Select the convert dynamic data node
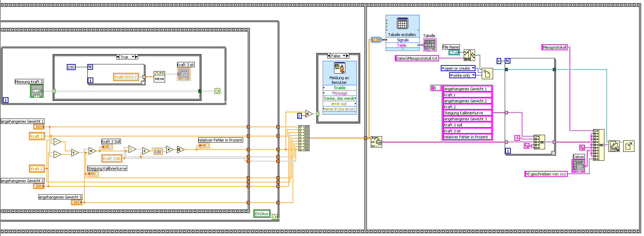 click(376, 40)
